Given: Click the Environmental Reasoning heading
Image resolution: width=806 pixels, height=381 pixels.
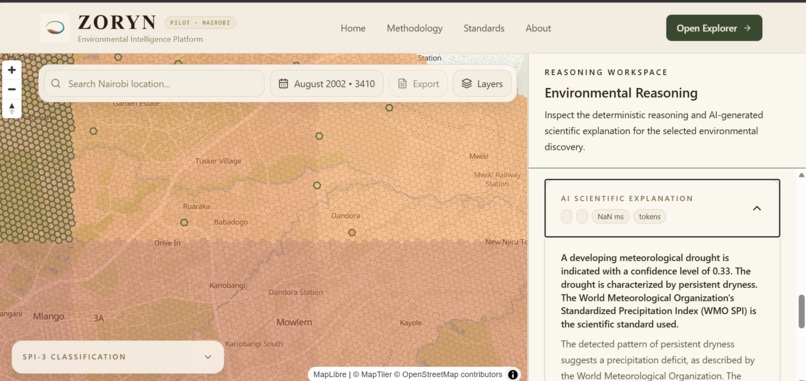Looking at the screenshot, I should pos(621,93).
